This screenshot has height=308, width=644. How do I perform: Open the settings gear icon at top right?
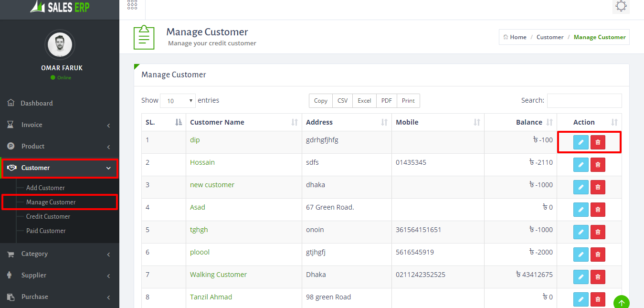[x=621, y=6]
